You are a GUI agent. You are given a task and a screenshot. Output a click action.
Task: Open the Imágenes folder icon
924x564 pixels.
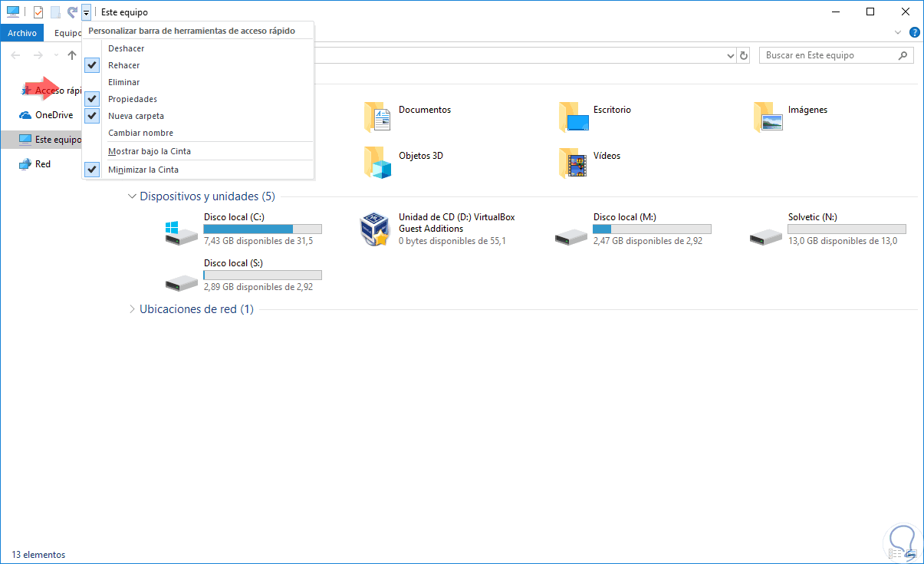tap(768, 117)
